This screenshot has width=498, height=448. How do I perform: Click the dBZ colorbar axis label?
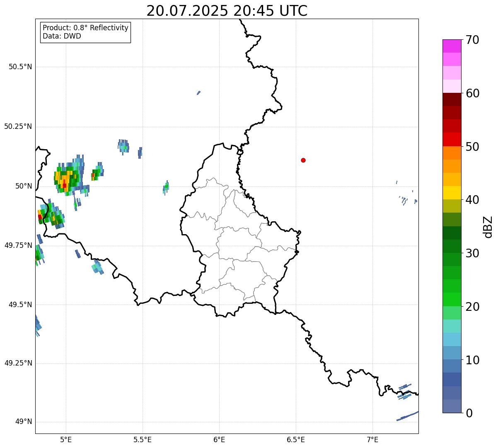488,227
